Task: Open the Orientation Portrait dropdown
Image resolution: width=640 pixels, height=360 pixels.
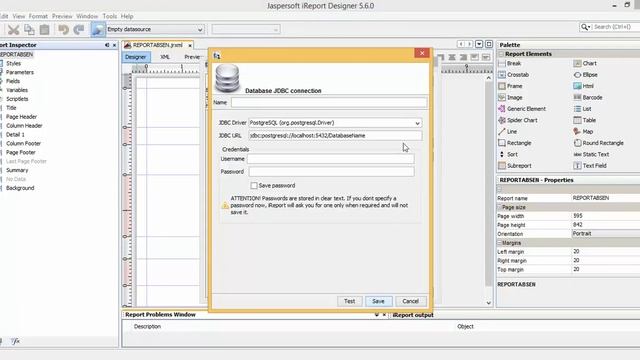Action: click(x=606, y=234)
